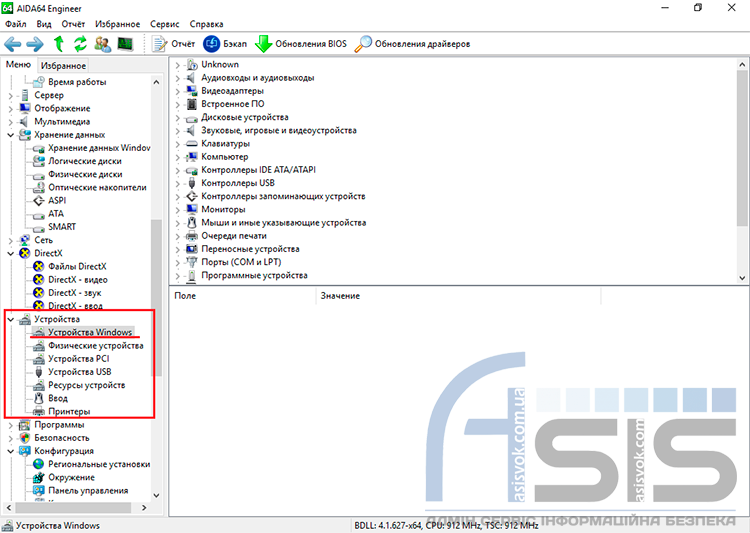The image size is (750, 533).
Task: Click the monitor graph icon in the toolbar
Action: [x=125, y=44]
